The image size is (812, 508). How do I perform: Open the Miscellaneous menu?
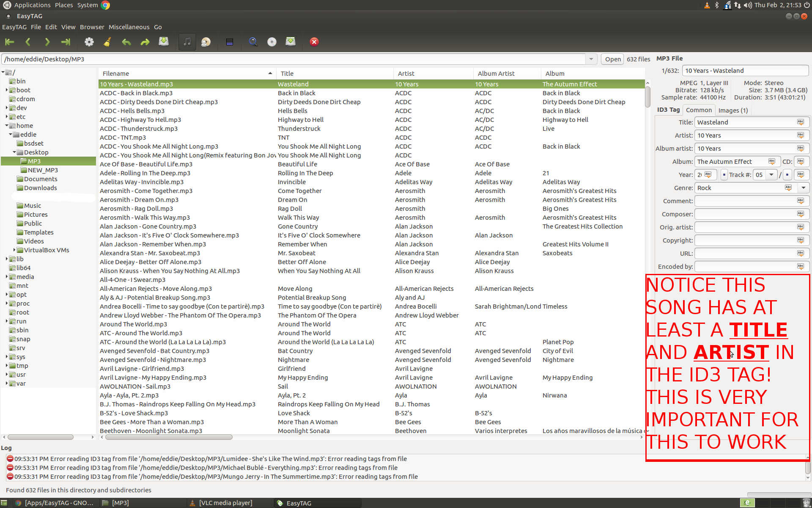click(x=129, y=27)
